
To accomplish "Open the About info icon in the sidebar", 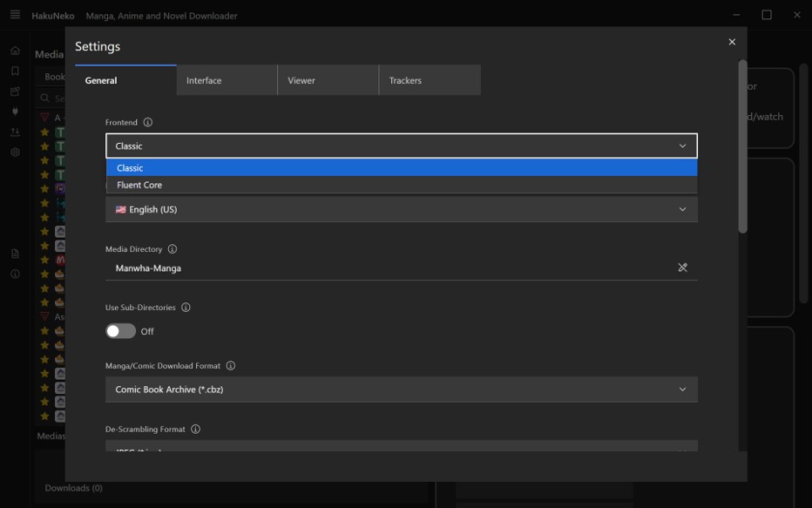I will [15, 274].
